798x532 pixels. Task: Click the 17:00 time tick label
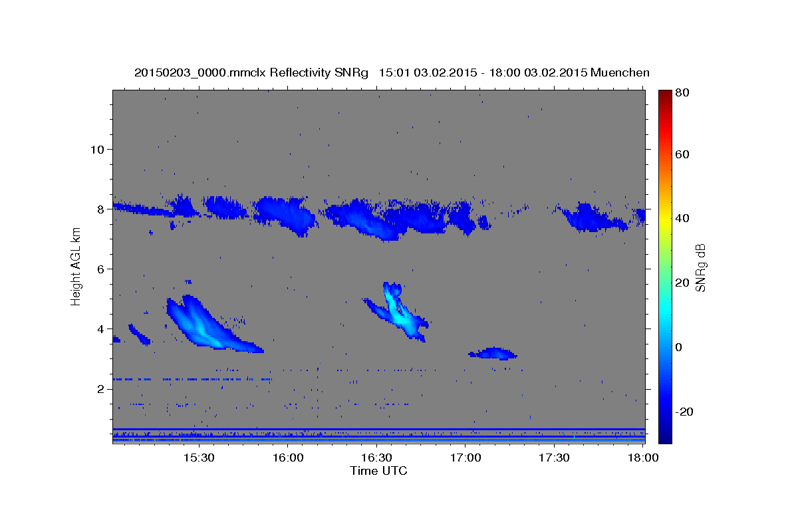pyautogui.click(x=465, y=458)
